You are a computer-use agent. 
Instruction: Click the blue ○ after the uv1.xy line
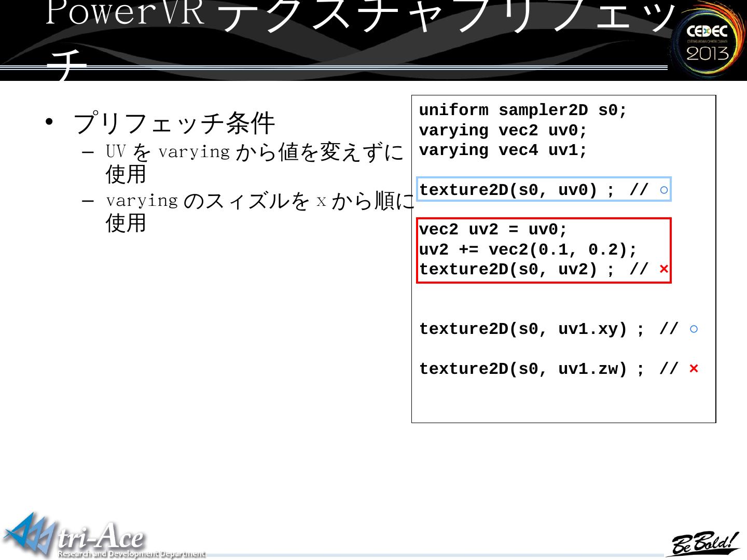coord(694,329)
